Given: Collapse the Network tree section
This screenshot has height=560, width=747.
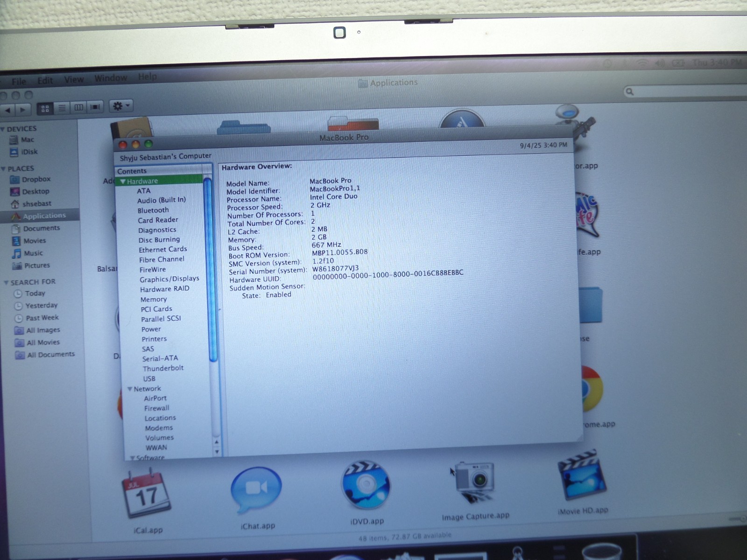Looking at the screenshot, I should coord(130,389).
